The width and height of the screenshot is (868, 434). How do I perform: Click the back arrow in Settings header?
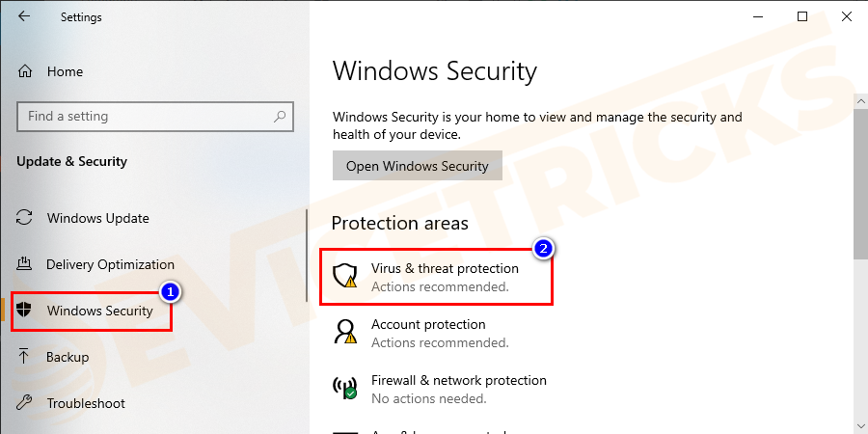pyautogui.click(x=24, y=16)
